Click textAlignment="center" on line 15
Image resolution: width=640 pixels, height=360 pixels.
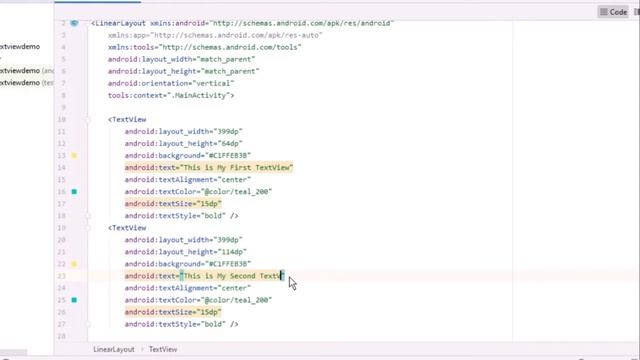pyautogui.click(x=188, y=180)
